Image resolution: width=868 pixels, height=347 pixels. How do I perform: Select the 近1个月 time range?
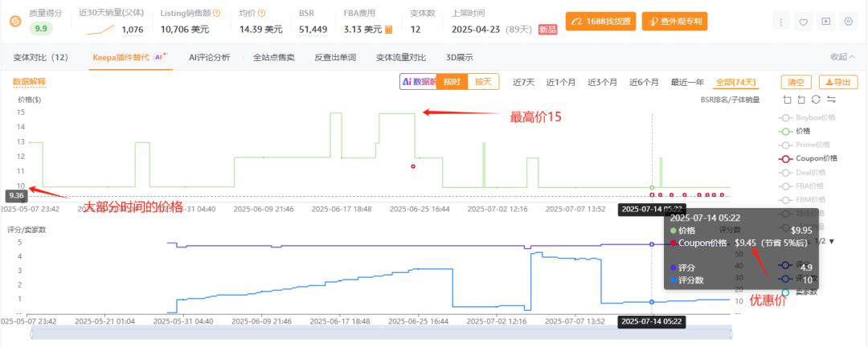(x=561, y=82)
